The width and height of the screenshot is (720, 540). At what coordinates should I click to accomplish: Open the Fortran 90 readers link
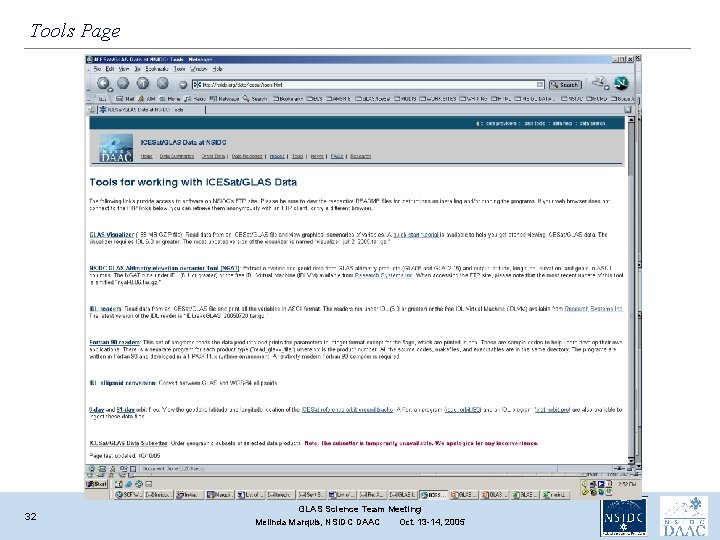tap(115, 343)
